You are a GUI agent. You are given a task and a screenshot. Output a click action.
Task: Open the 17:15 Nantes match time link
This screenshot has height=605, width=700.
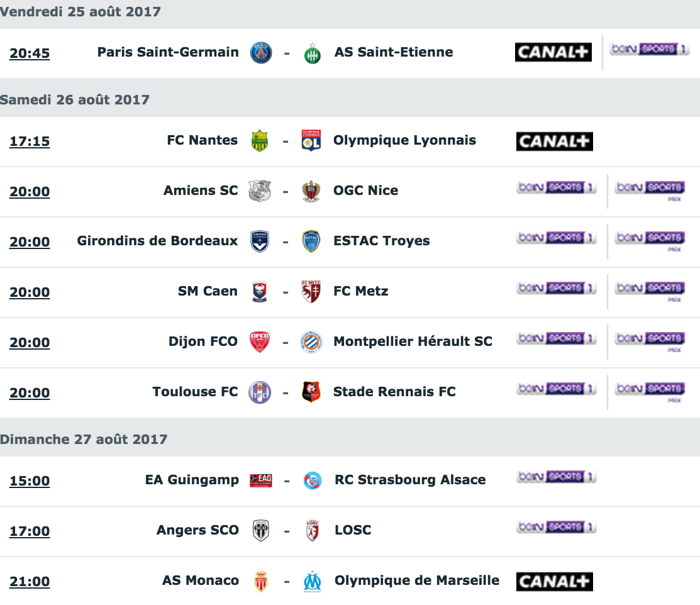pos(30,142)
